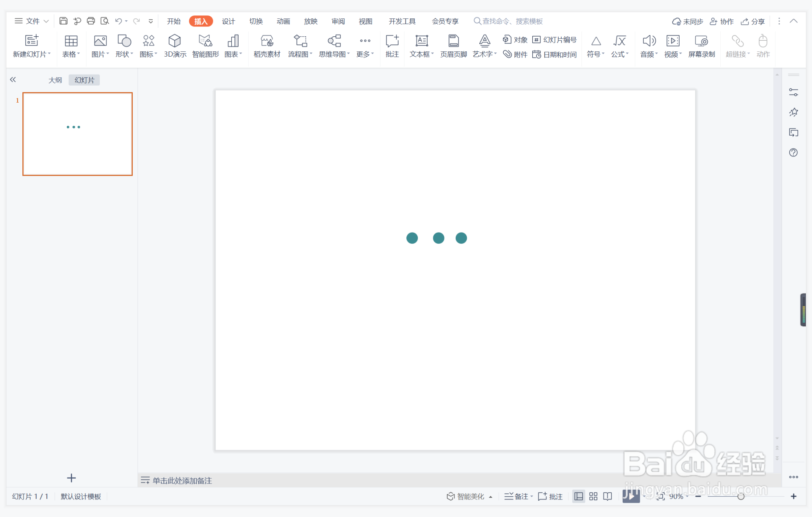Switch to reading view book icon
The height and width of the screenshot is (517, 812).
(608, 496)
